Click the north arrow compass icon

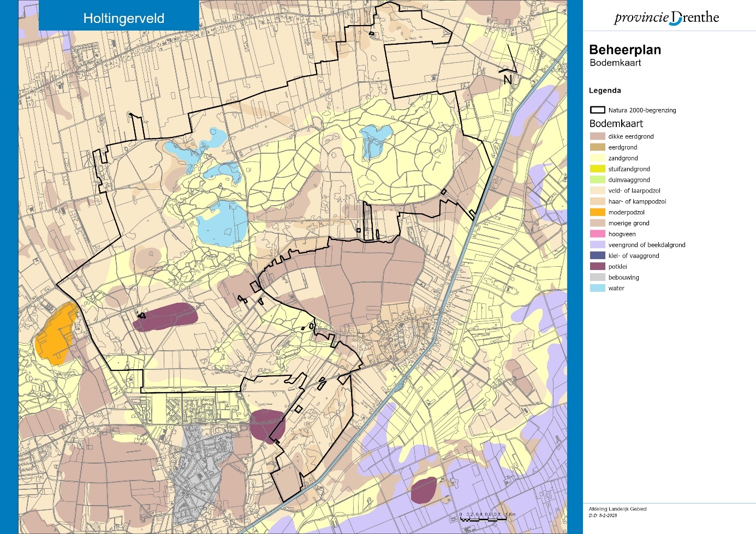click(x=509, y=65)
